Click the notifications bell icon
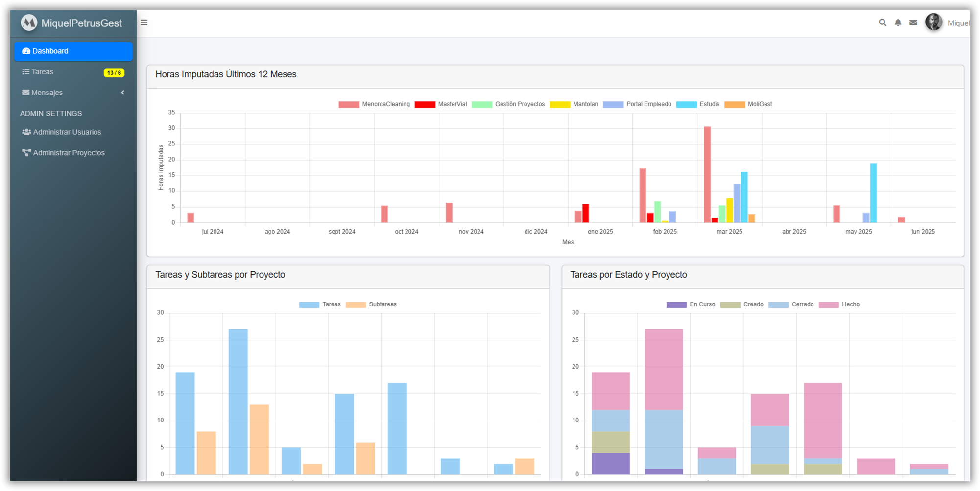This screenshot has width=980, height=491. point(898,23)
